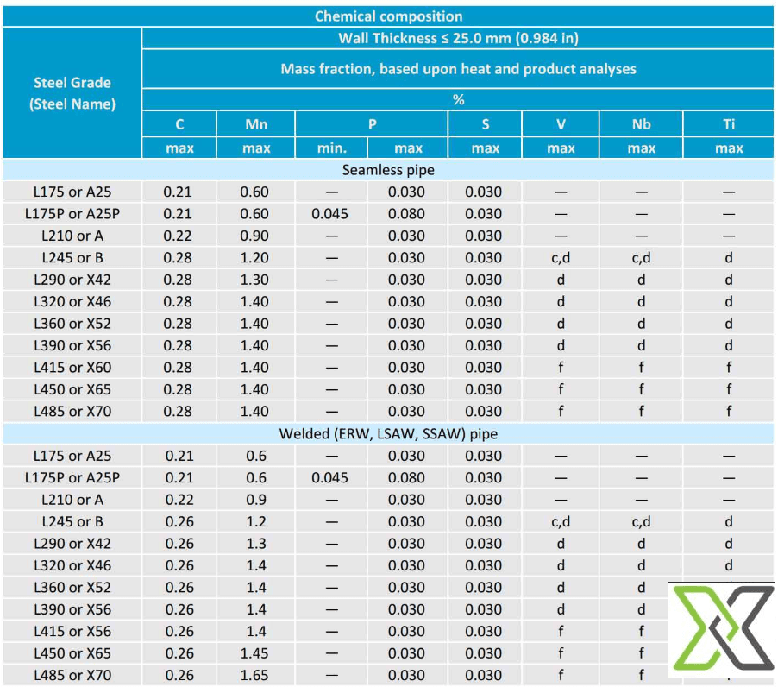Select the V column header
Screen dimensions: 784x687
(x=560, y=123)
